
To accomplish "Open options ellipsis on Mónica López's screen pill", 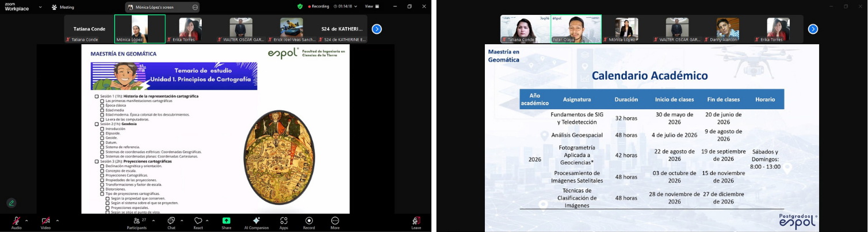I will (195, 7).
